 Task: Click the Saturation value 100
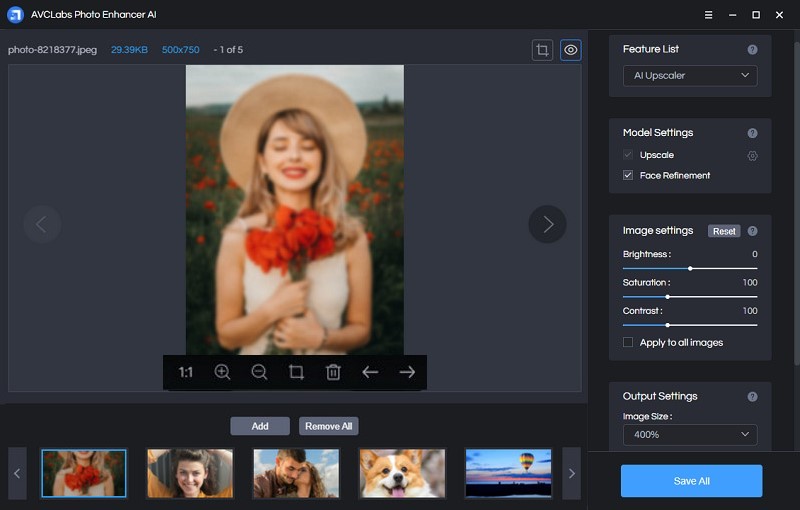(750, 283)
